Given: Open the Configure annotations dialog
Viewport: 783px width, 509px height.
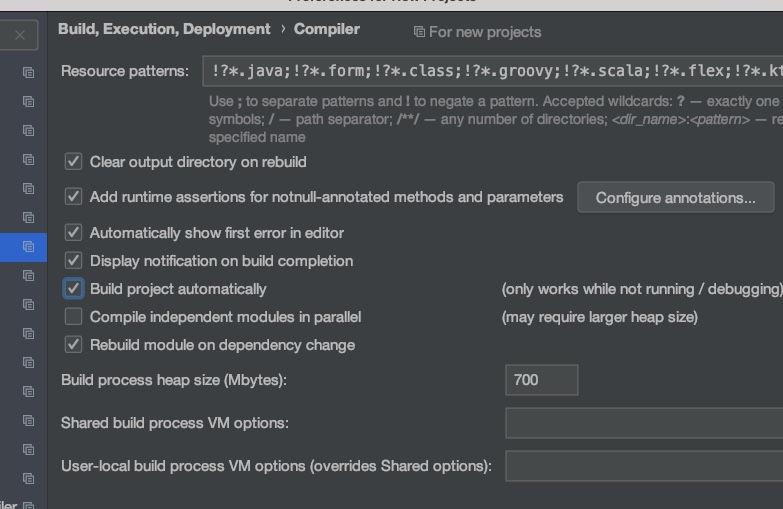Looking at the screenshot, I should [x=675, y=198].
